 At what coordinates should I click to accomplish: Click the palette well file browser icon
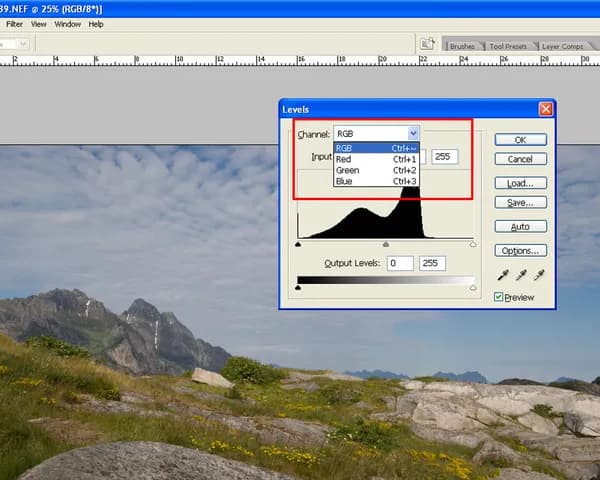click(x=427, y=44)
